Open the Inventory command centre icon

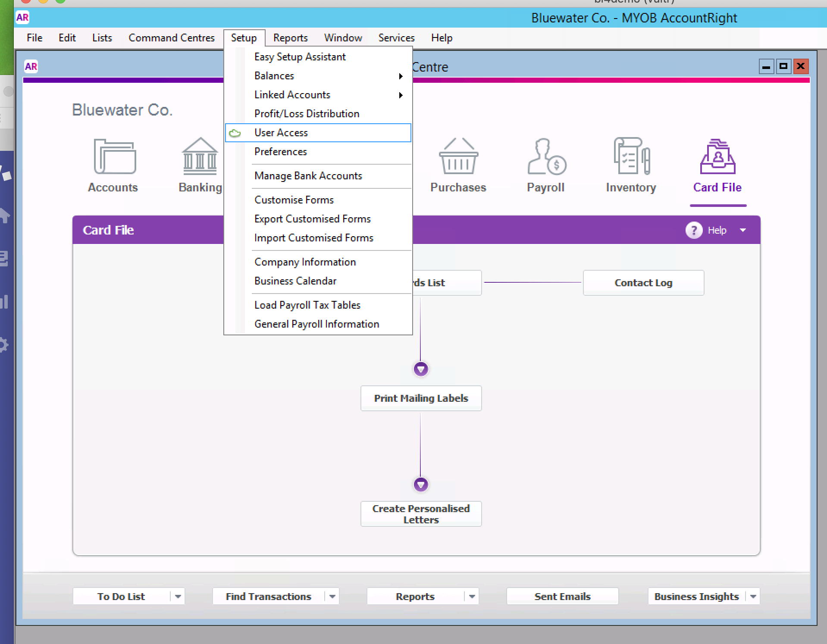pos(632,156)
